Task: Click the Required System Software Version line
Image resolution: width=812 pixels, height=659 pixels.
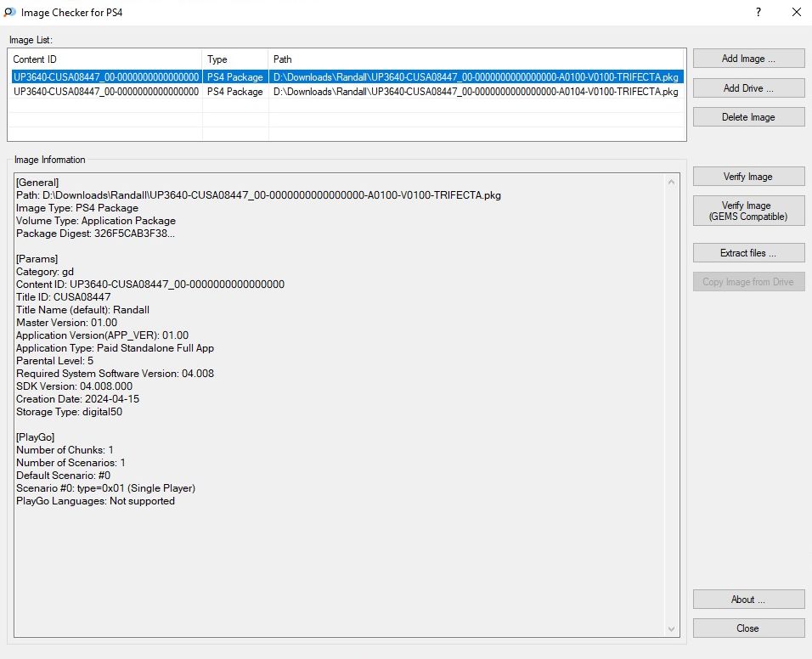Action: pyautogui.click(x=115, y=374)
